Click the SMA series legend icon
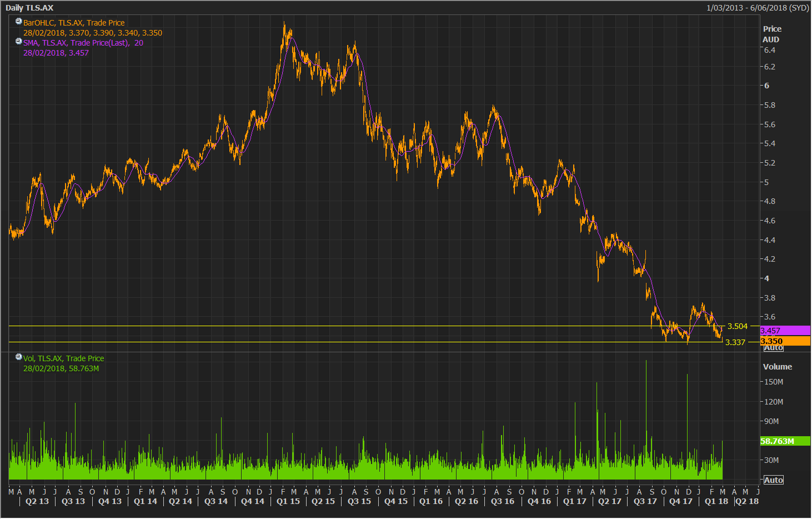The height and width of the screenshot is (519, 812). (18, 41)
